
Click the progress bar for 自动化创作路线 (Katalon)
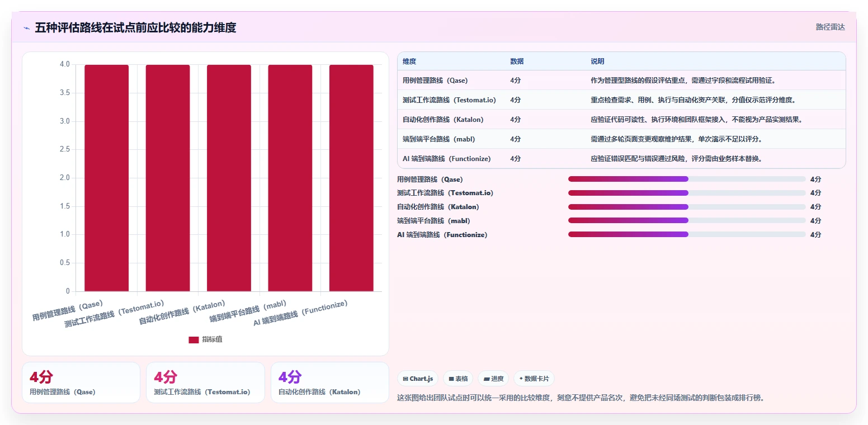687,207
